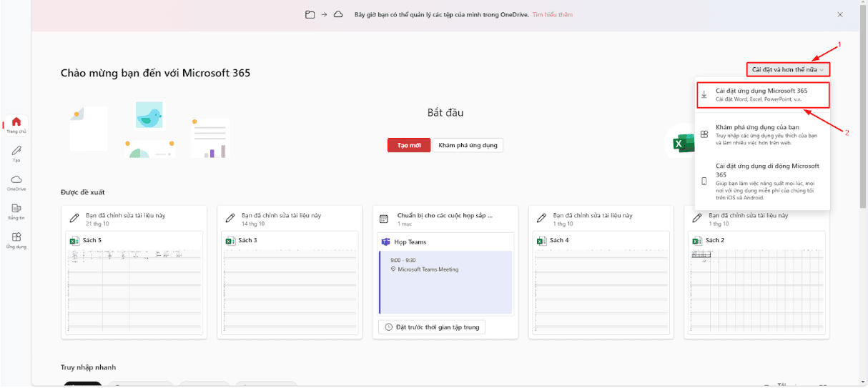Click the Teams icon next to Họp Teams
This screenshot has height=388, width=868.
[385, 242]
